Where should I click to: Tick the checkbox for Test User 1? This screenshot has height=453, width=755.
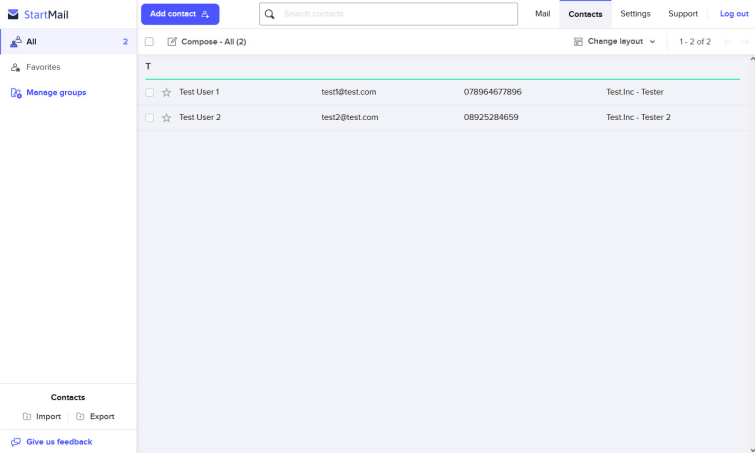(x=149, y=92)
